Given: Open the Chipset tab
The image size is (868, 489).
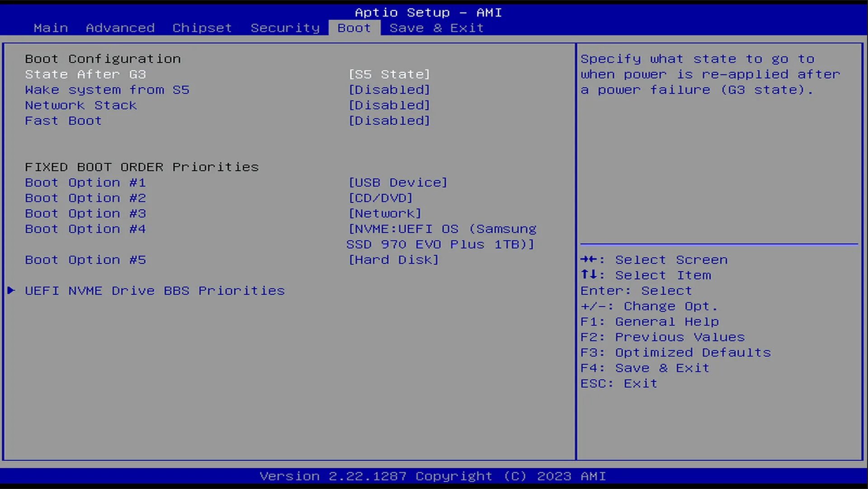Looking at the screenshot, I should point(202,28).
